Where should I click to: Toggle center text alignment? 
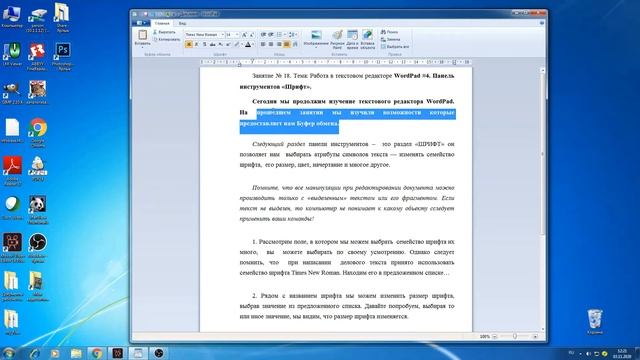pos(271,44)
